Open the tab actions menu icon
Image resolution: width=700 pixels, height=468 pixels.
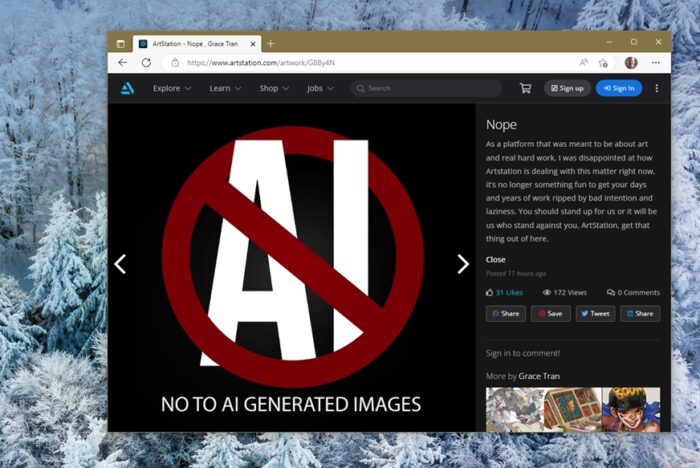point(121,44)
